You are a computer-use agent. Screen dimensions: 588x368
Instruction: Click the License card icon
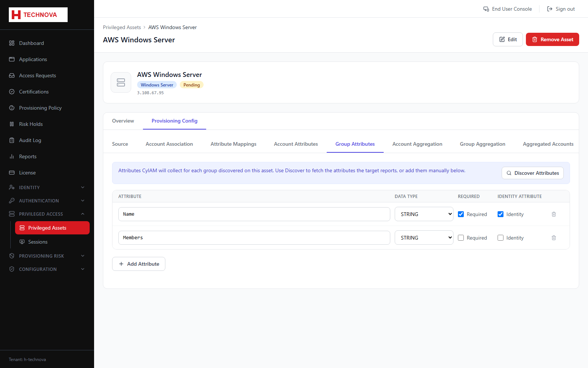[x=12, y=173]
